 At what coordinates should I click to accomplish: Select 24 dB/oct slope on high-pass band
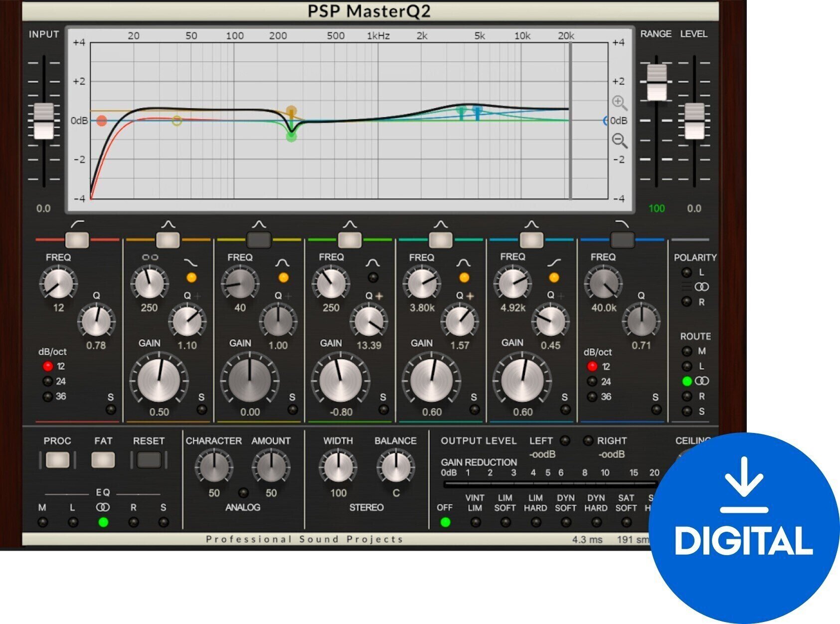coord(48,382)
